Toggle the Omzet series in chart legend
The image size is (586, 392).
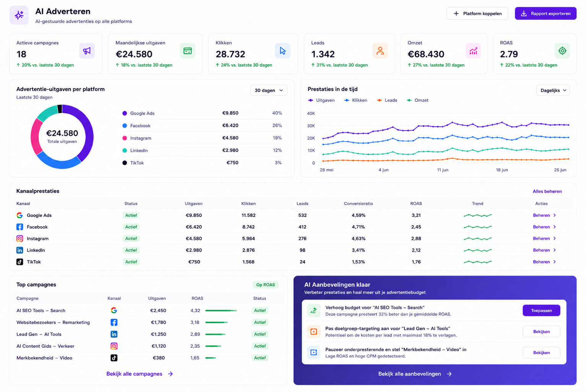pyautogui.click(x=417, y=100)
